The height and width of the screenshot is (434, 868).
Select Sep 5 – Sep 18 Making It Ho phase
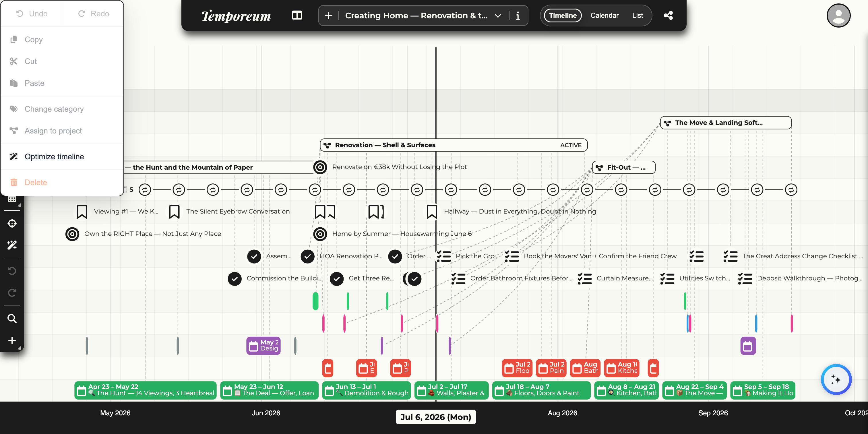[x=763, y=390]
